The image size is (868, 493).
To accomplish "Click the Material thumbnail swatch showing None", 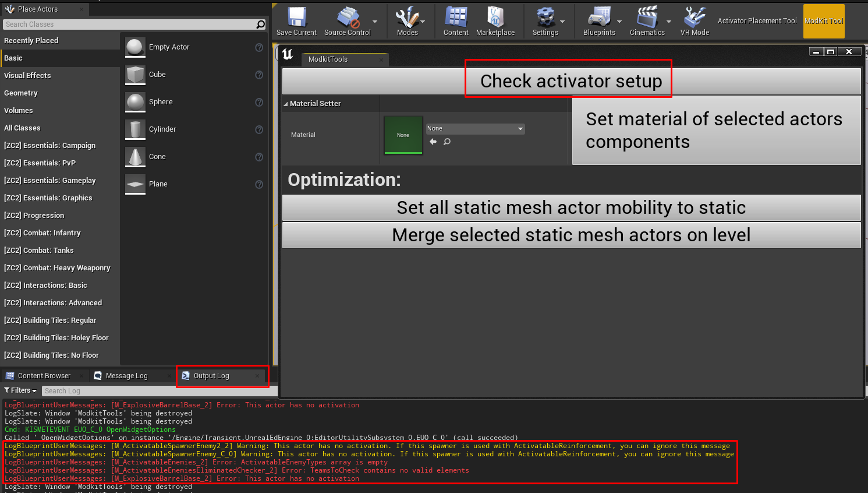I will 403,135.
